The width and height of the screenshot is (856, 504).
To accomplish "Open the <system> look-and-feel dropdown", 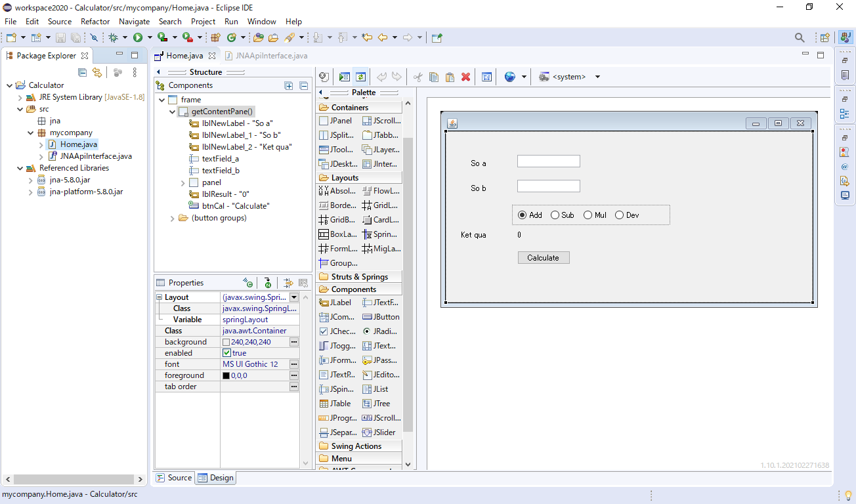I will point(596,77).
